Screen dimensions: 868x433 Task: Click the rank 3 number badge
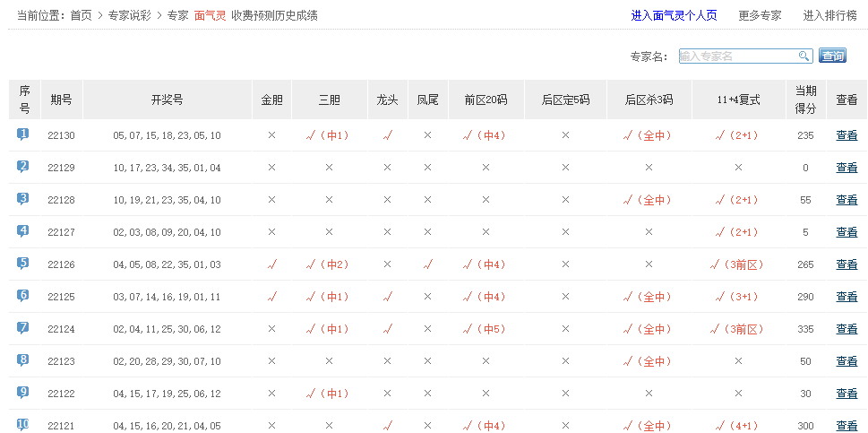[x=23, y=199]
